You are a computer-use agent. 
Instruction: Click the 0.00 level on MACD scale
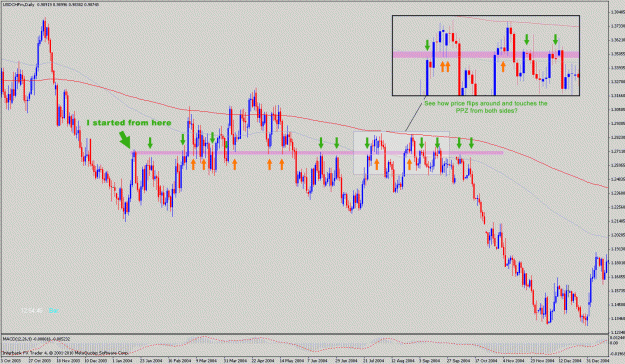(x=614, y=343)
